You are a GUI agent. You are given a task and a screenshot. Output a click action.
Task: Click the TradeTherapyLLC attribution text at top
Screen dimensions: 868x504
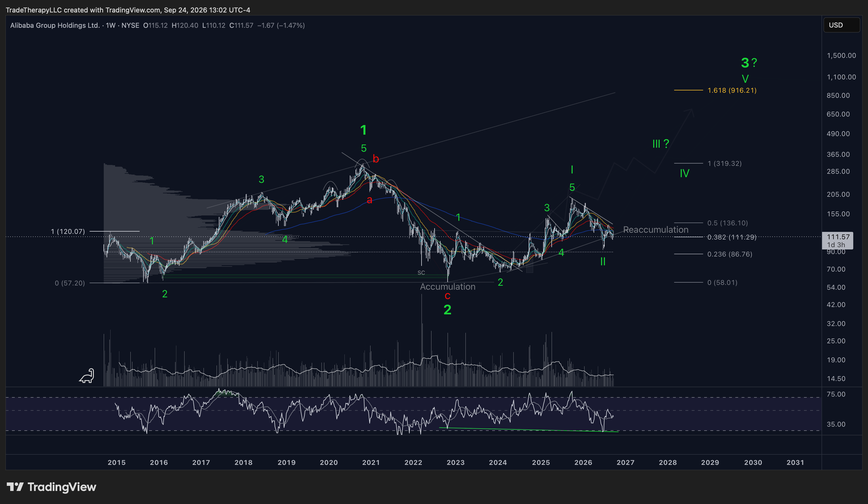[128, 10]
